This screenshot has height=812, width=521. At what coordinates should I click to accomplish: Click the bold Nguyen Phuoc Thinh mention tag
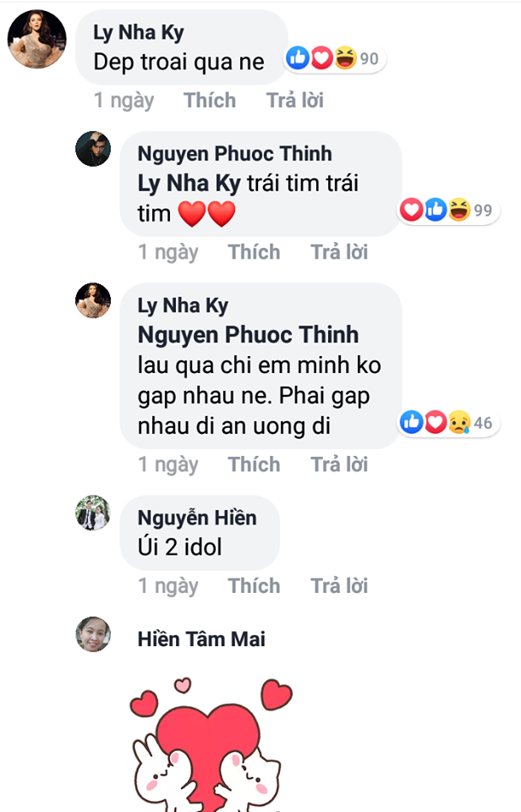click(248, 335)
